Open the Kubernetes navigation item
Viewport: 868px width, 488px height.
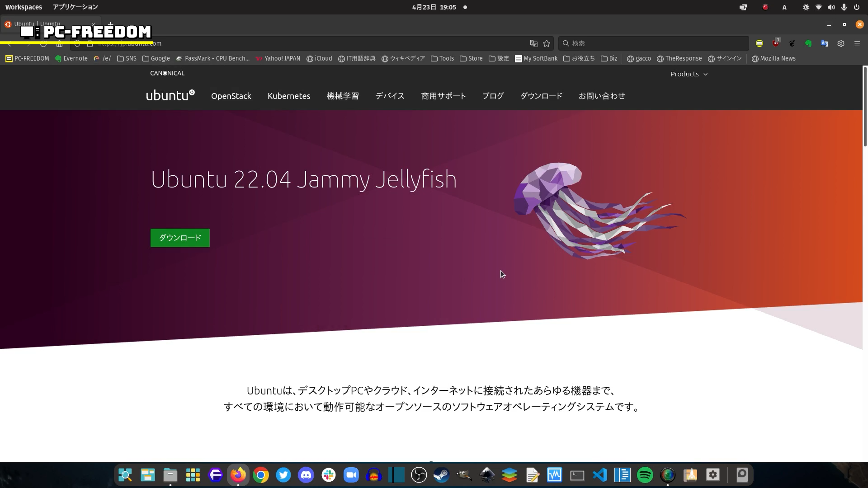288,96
